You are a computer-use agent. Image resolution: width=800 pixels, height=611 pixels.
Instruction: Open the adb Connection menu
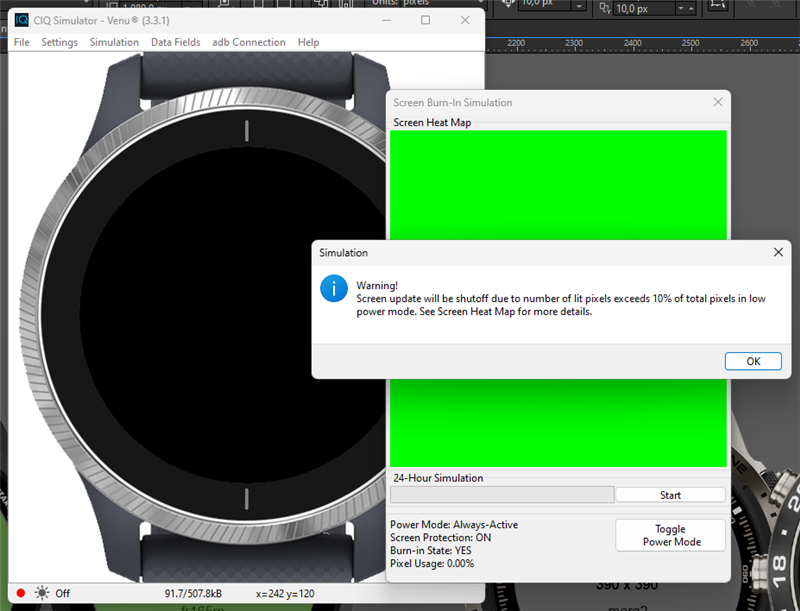[x=249, y=42]
